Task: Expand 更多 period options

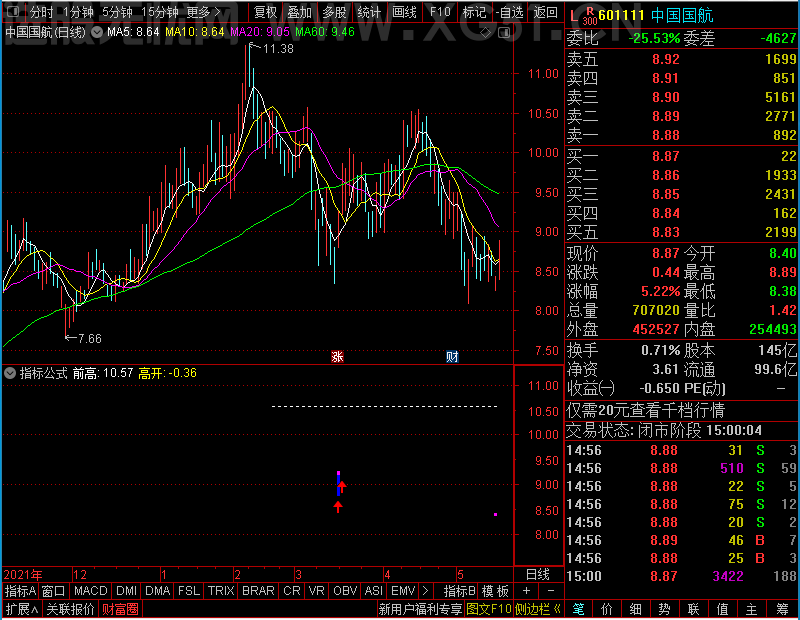Action: coord(204,12)
